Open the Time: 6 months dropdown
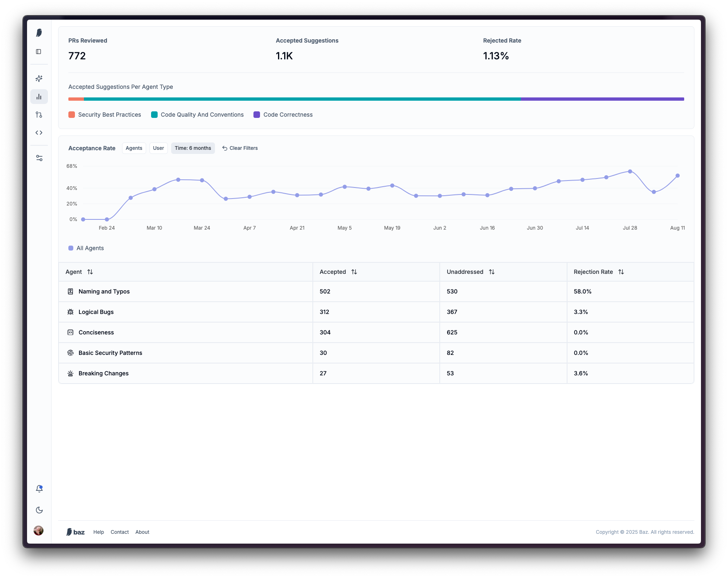The height and width of the screenshot is (578, 728). [x=193, y=148]
